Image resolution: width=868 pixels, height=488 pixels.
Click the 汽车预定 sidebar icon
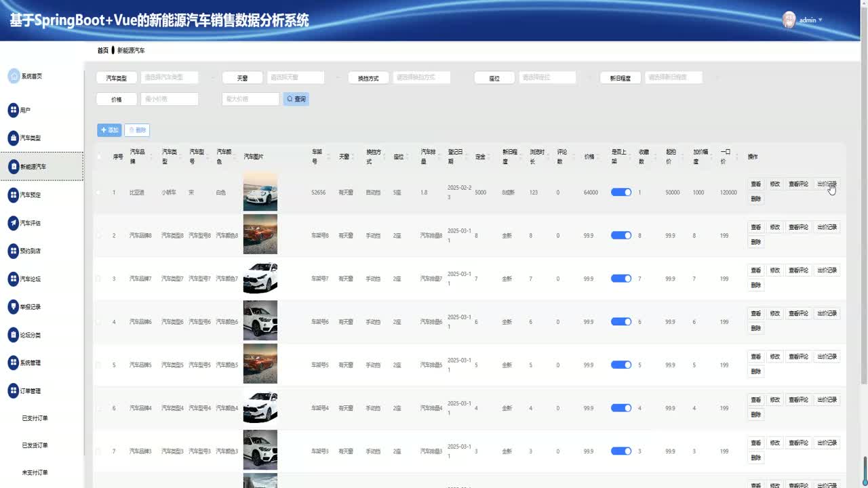click(x=13, y=195)
